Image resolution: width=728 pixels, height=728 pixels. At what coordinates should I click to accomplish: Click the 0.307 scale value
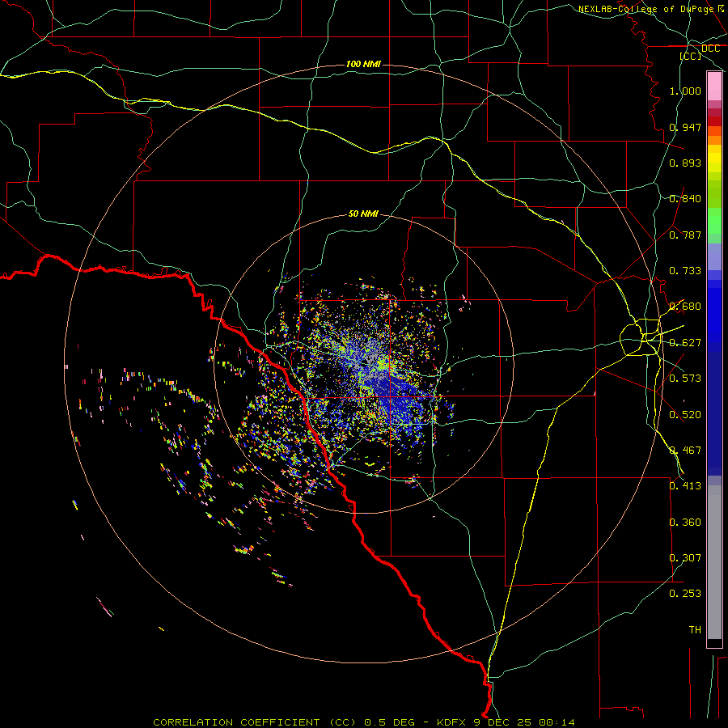(685, 558)
